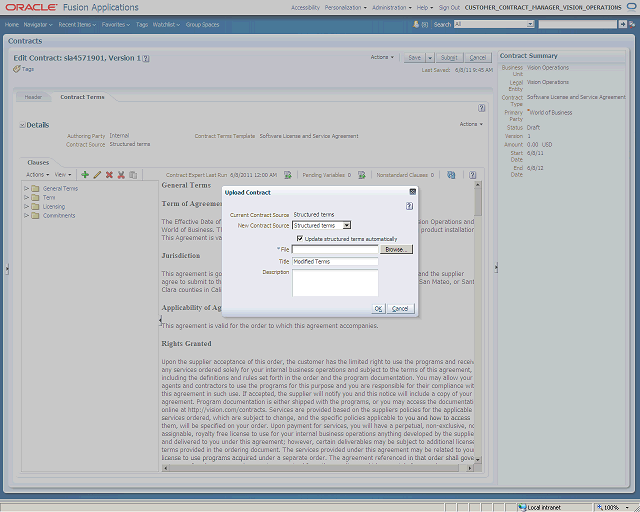Click the Commitments folder icon
The width and height of the screenshot is (640, 512).
pyautogui.click(x=36, y=215)
